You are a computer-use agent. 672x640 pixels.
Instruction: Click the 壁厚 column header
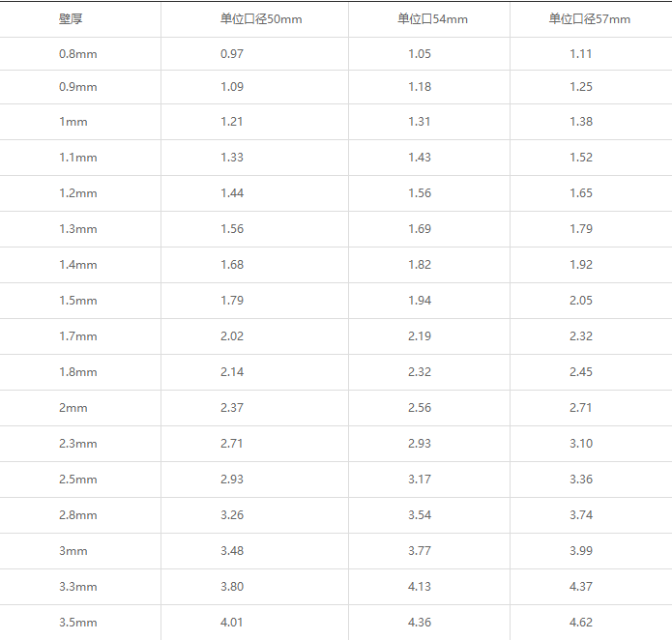pos(71,18)
